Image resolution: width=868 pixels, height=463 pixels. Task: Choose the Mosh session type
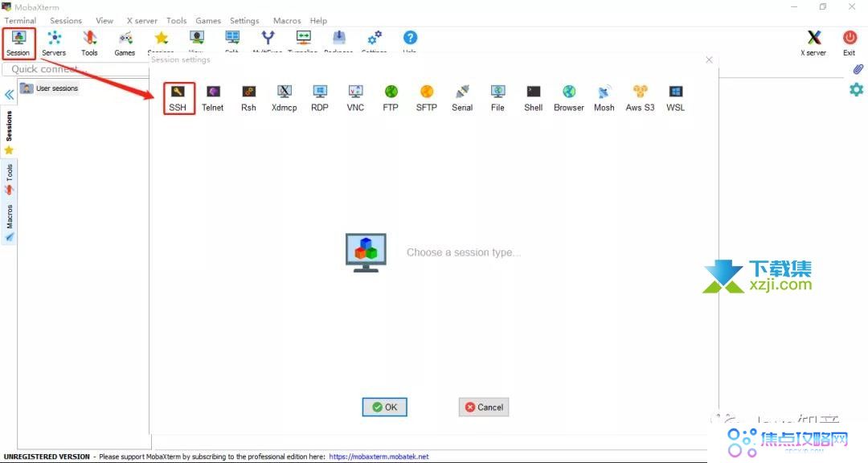[x=604, y=99]
